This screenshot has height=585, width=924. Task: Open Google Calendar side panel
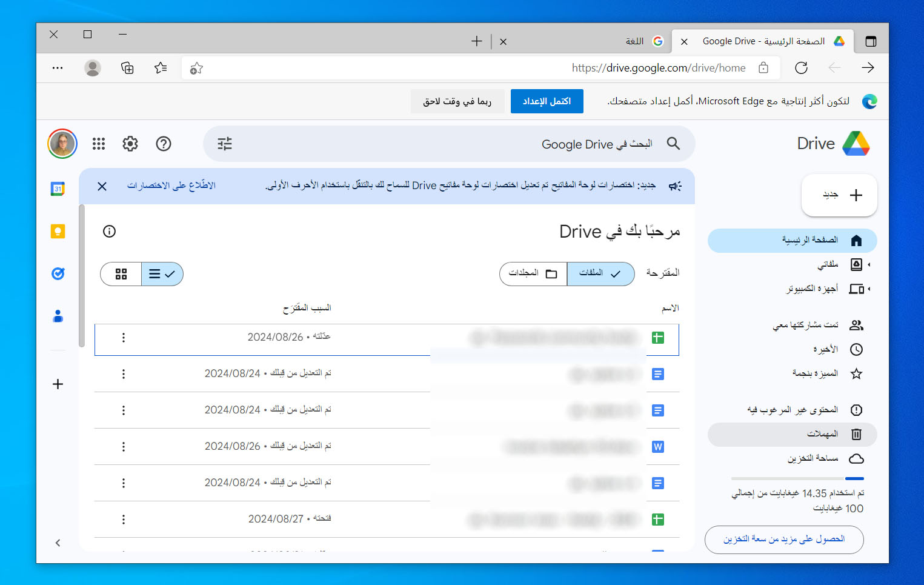pyautogui.click(x=58, y=189)
